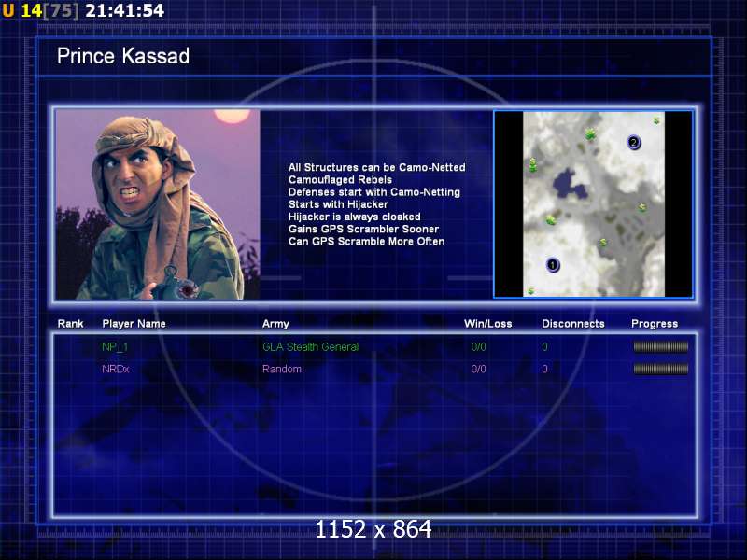
Task: Click the Win/Loss column header
Action: point(487,324)
